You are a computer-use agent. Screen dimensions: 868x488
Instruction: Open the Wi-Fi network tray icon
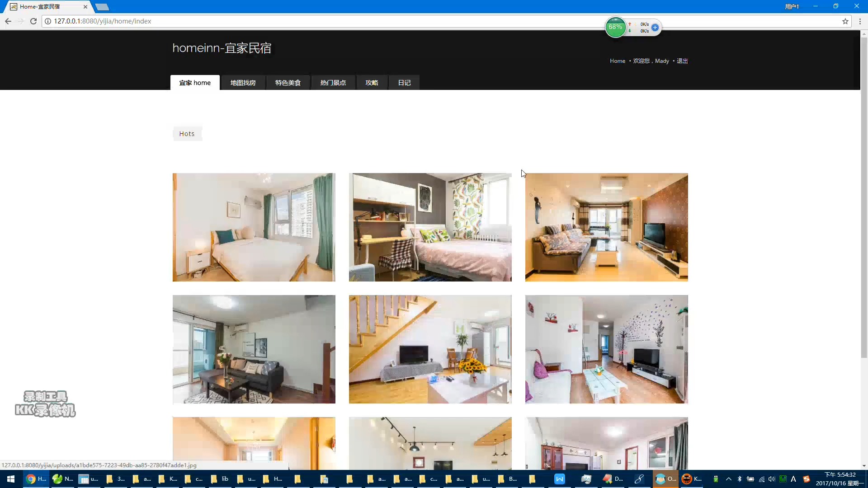pos(761,479)
